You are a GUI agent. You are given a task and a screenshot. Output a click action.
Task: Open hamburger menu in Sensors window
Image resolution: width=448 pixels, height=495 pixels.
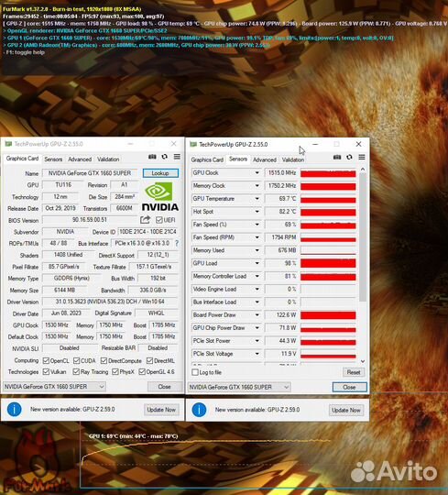click(362, 157)
